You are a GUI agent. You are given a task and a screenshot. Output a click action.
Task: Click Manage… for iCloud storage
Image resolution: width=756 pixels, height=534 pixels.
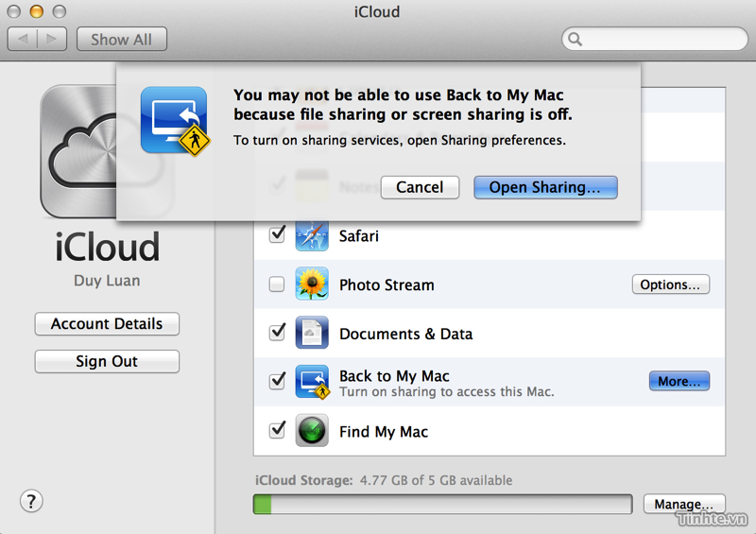(x=684, y=504)
